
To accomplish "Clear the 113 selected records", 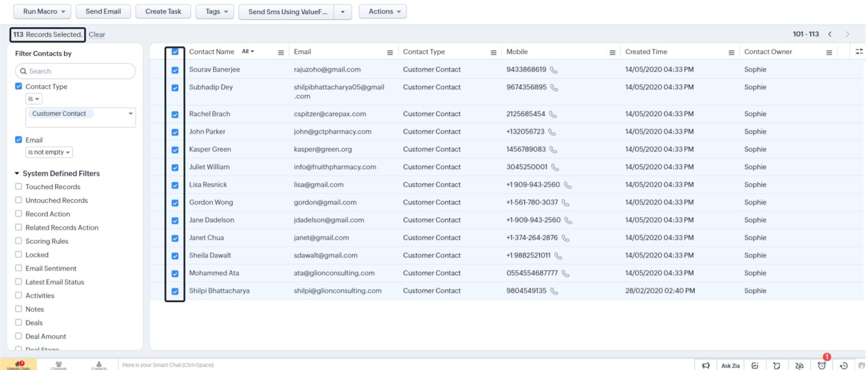I will tap(97, 35).
